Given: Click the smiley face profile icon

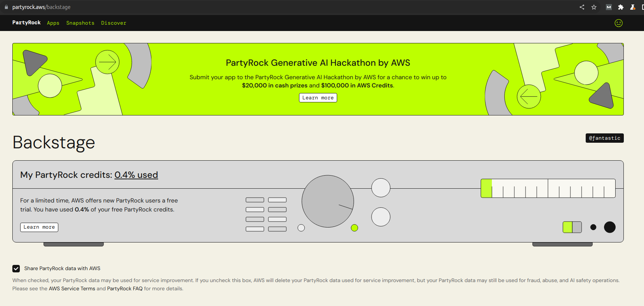Looking at the screenshot, I should (619, 23).
